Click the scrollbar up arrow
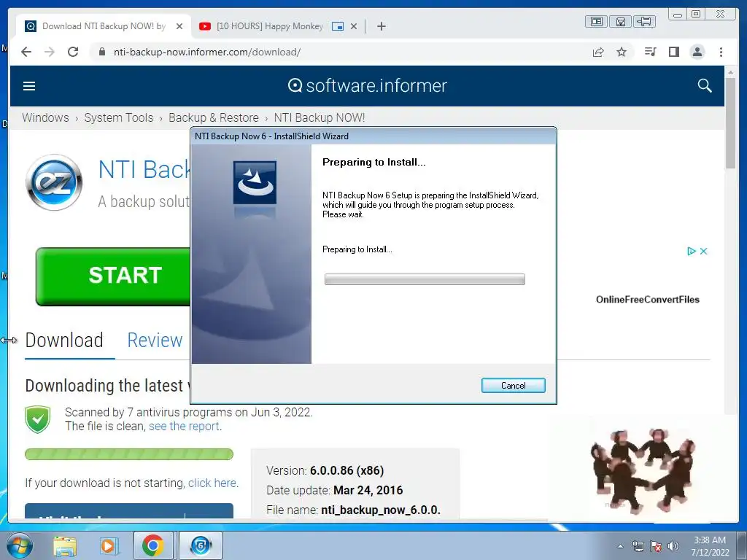Viewport: 747px width, 560px height. [x=730, y=72]
